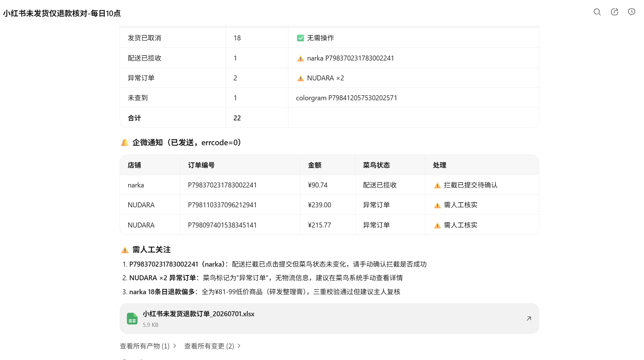Click warning icon in the ¥239.00 row
The width and height of the screenshot is (644, 360).
point(437,205)
